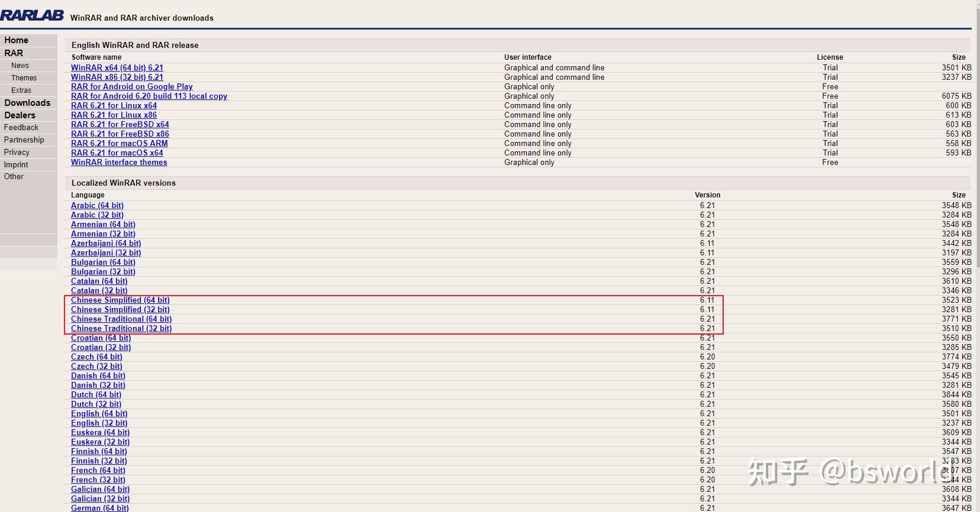Image resolution: width=980 pixels, height=512 pixels.
Task: Download English (32 bit) version
Action: pos(99,423)
